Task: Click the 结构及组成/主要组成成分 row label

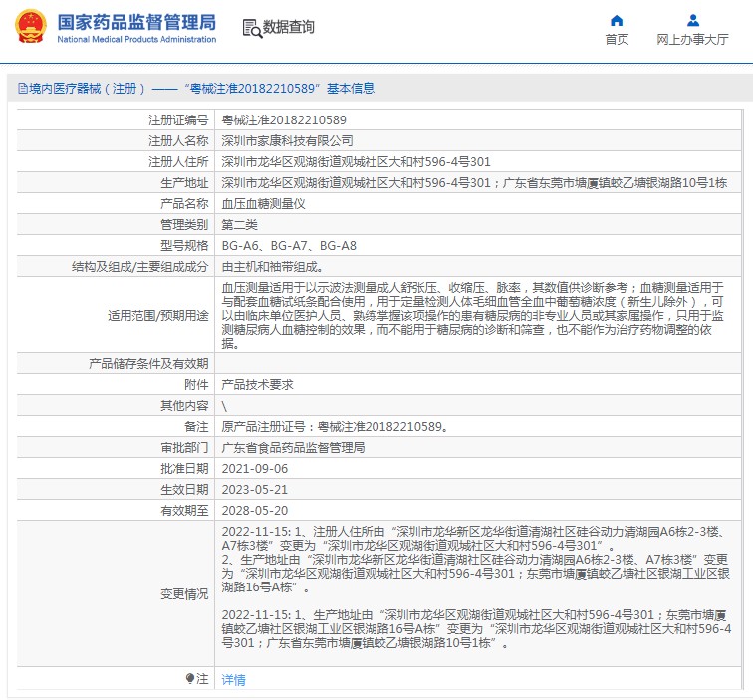Action: click(x=139, y=267)
